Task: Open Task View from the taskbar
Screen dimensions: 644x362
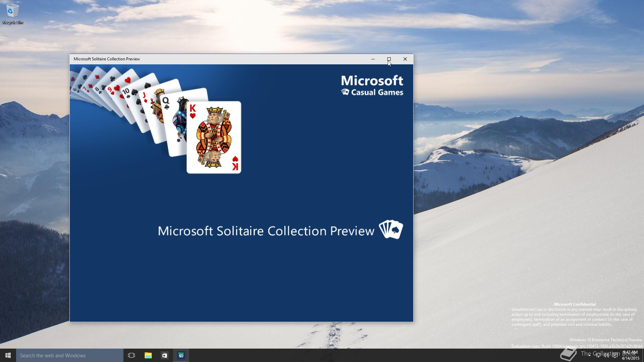Action: click(x=131, y=355)
